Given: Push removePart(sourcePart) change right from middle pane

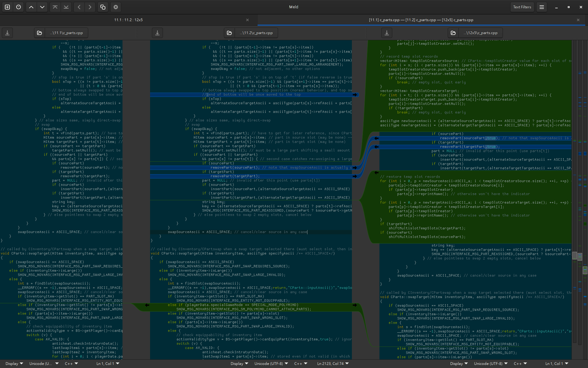Looking at the screenshot, I should [355, 168].
